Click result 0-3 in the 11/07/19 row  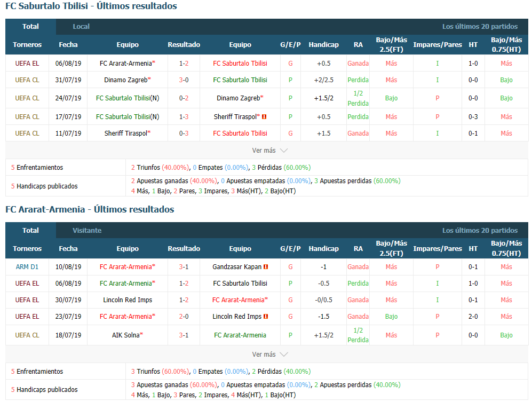coord(184,133)
